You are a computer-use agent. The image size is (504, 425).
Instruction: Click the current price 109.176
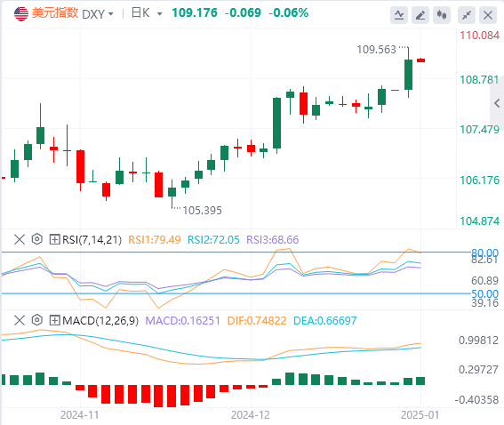click(195, 12)
